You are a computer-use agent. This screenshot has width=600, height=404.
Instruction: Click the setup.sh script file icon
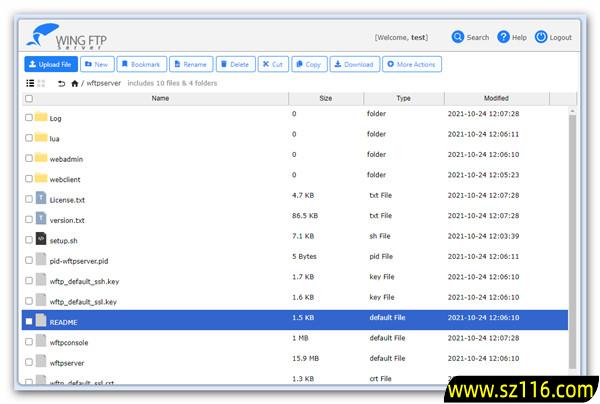(41, 240)
